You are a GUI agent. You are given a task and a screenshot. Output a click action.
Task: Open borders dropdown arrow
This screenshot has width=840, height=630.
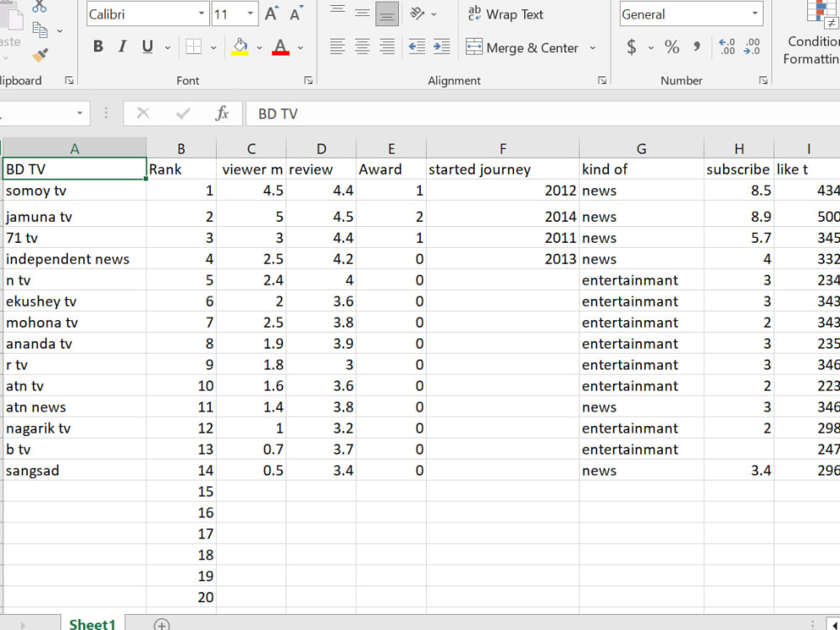point(213,48)
